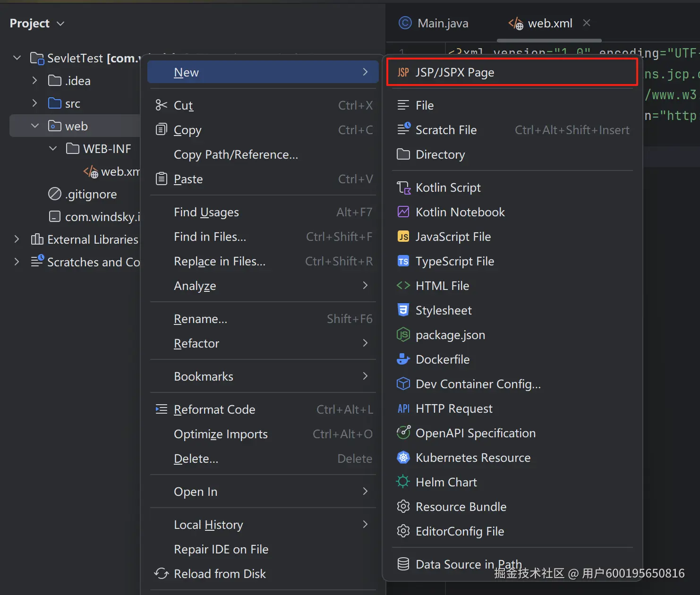Screen dimensions: 700x595
Task: Click the .gitignore ignore icon
Action: 55,194
